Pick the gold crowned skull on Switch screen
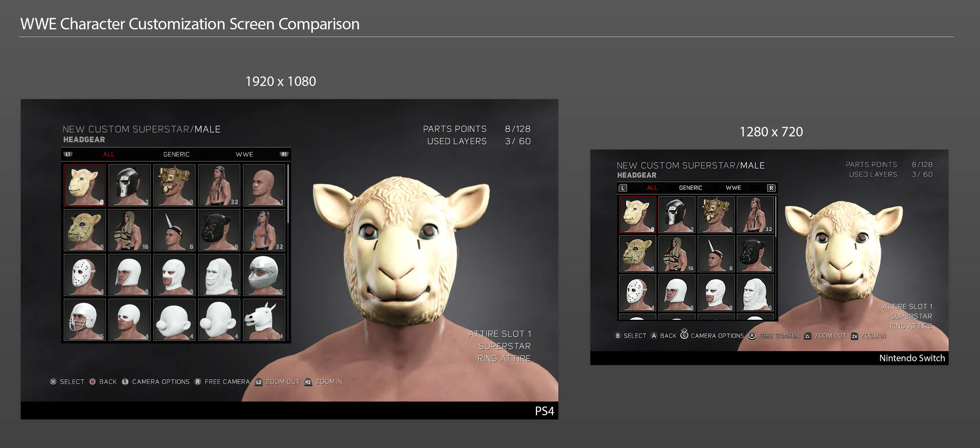 coord(716,214)
